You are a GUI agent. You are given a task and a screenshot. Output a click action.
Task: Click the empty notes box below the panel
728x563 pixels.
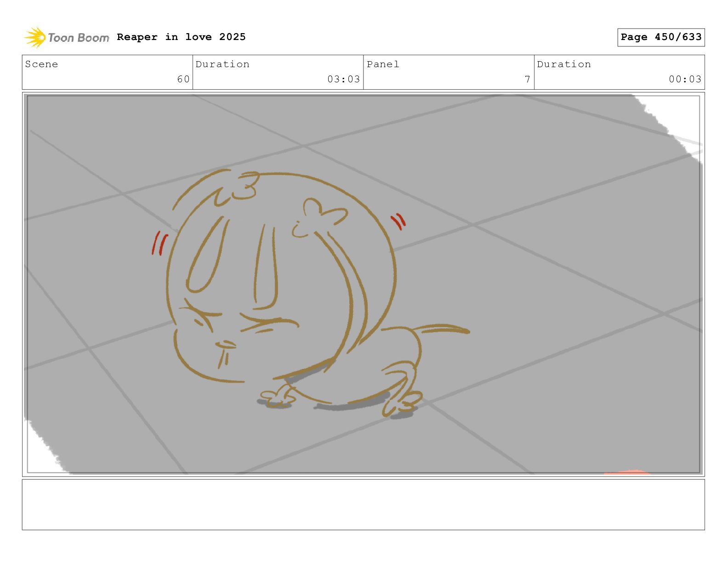[x=364, y=505]
